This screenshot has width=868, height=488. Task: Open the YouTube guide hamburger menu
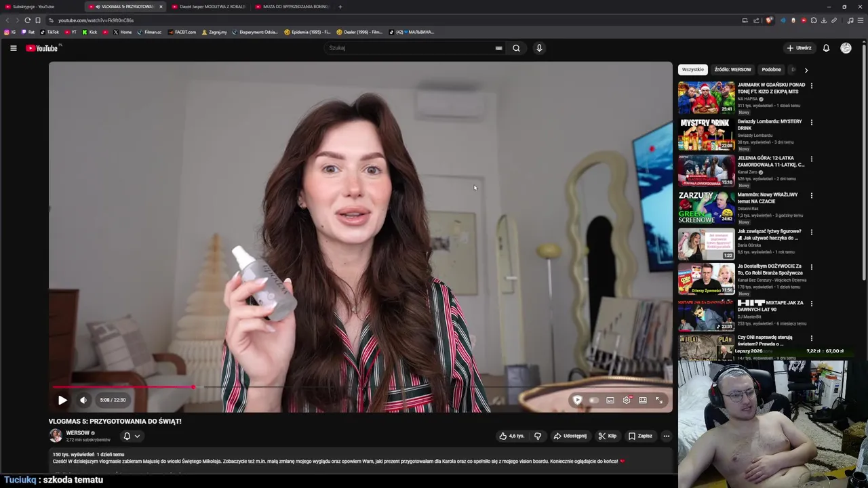13,48
